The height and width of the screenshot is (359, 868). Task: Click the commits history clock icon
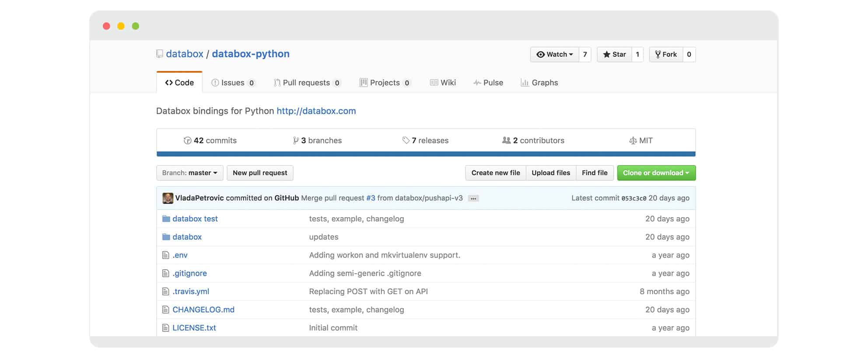[x=187, y=141]
